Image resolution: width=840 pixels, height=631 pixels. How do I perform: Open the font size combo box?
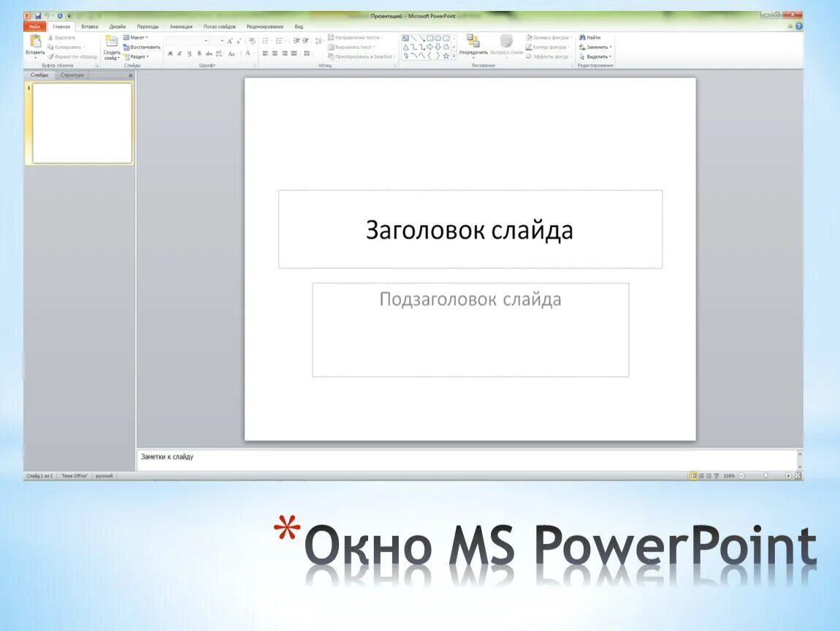(x=217, y=41)
